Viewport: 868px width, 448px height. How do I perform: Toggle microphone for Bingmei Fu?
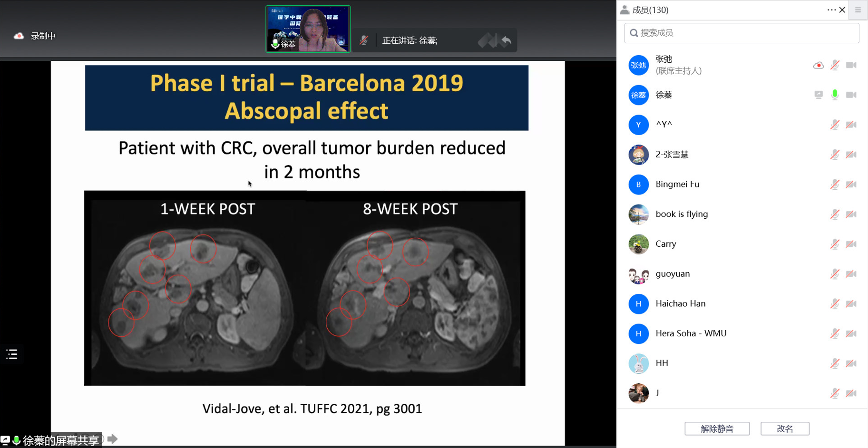835,185
